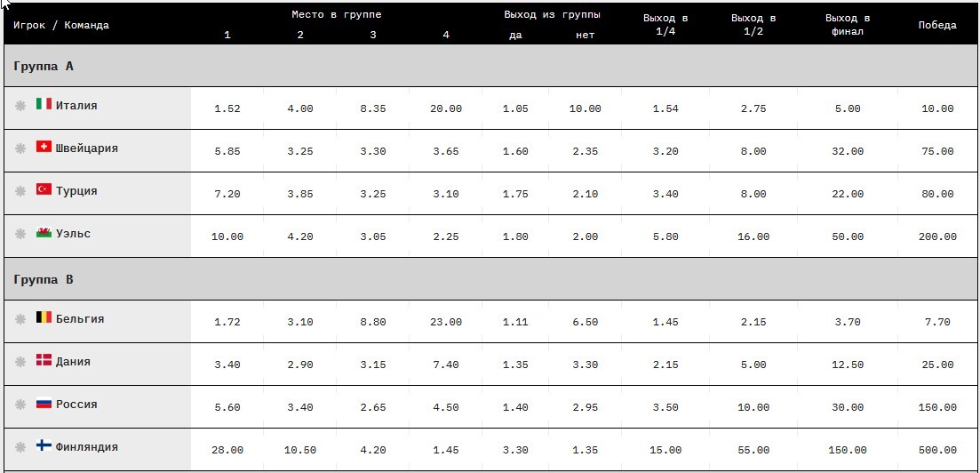
Task: Click the star icon next to Уэльс
Action: point(20,233)
